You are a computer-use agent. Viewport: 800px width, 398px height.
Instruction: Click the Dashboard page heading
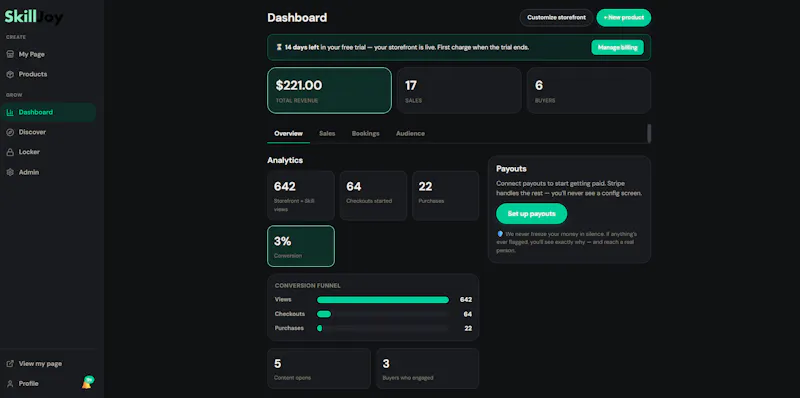(297, 18)
